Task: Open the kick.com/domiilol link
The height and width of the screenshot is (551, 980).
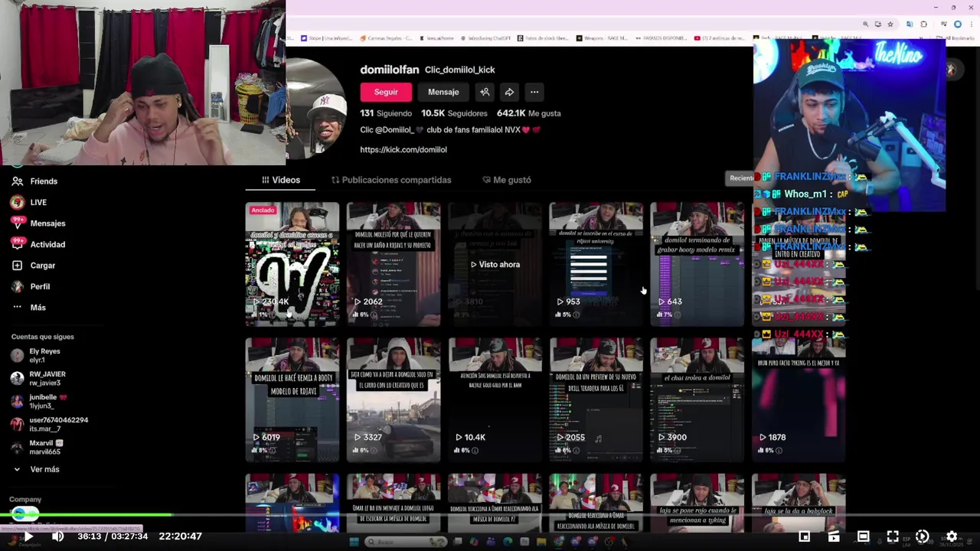Action: [403, 150]
